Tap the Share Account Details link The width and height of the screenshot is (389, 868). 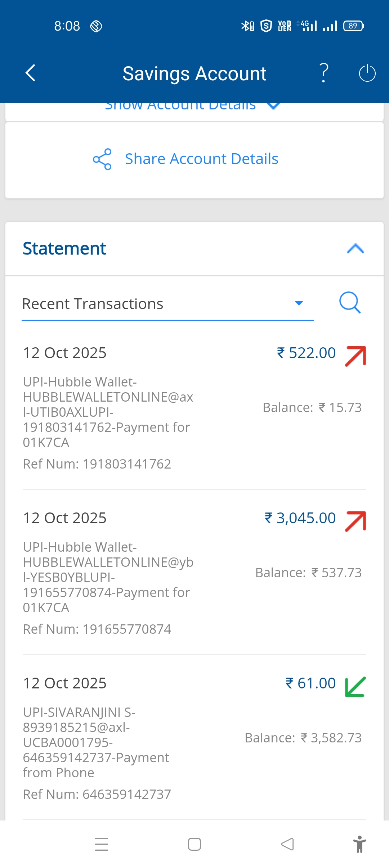201,159
